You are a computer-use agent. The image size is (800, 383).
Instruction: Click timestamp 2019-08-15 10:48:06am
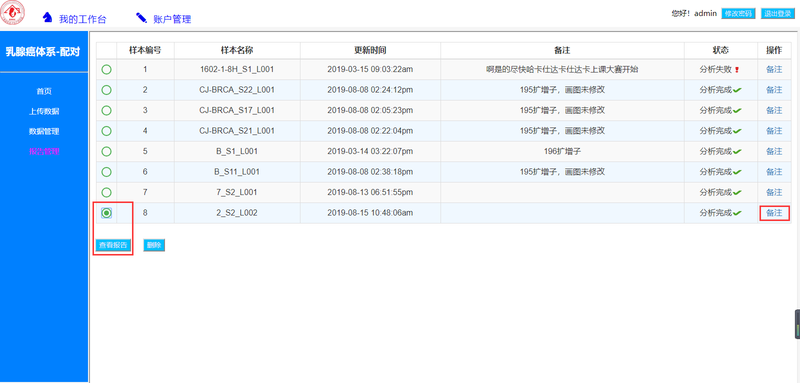pos(370,213)
